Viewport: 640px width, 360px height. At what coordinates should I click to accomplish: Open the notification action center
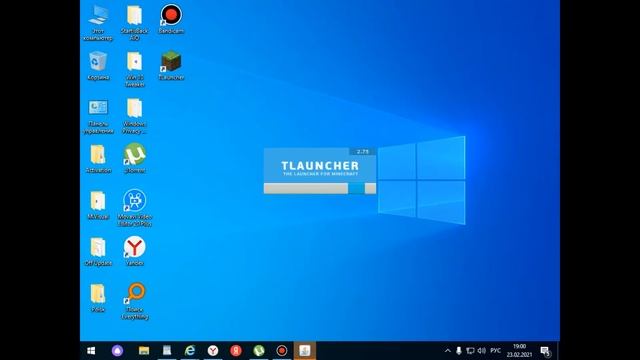(546, 351)
